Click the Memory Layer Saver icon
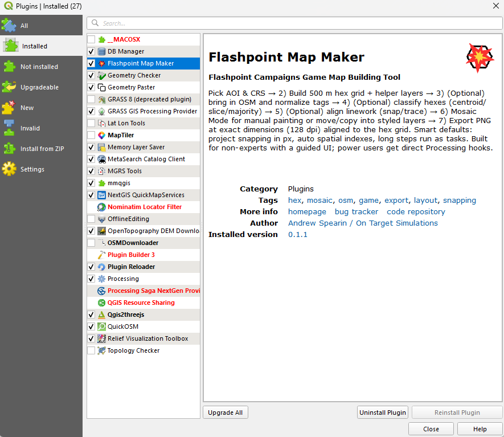Screen dimensions: 504x437 point(101,147)
